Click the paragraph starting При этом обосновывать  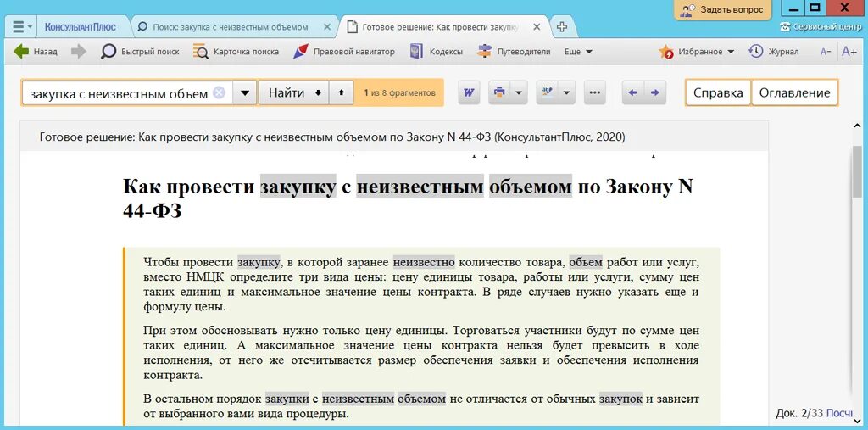pos(421,353)
